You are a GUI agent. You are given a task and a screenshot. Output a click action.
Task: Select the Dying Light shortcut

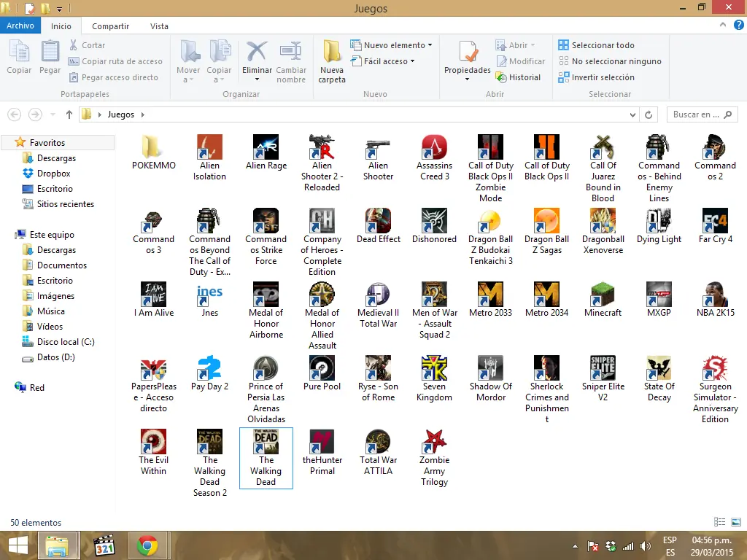[659, 226]
